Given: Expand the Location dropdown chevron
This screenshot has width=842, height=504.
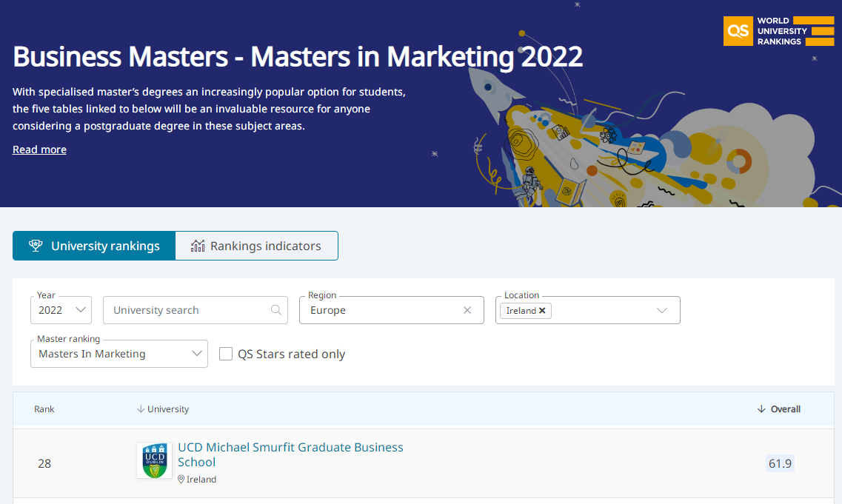Looking at the screenshot, I should (x=662, y=310).
